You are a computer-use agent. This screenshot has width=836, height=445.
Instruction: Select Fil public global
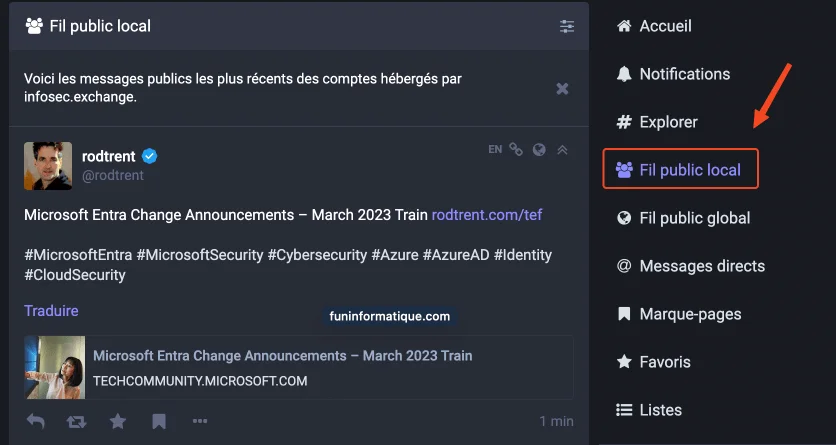pos(694,218)
